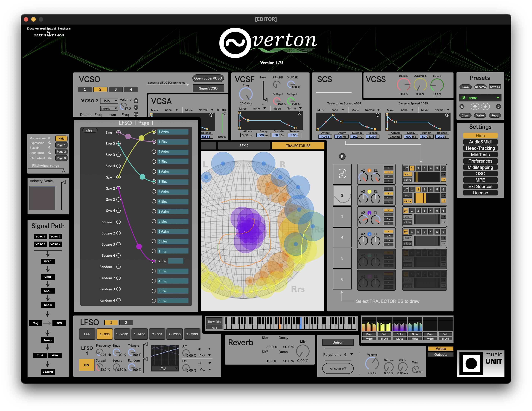Select the 1 - VCSO LFSO tab
This screenshot has width=532, height=411.
[x=122, y=334]
